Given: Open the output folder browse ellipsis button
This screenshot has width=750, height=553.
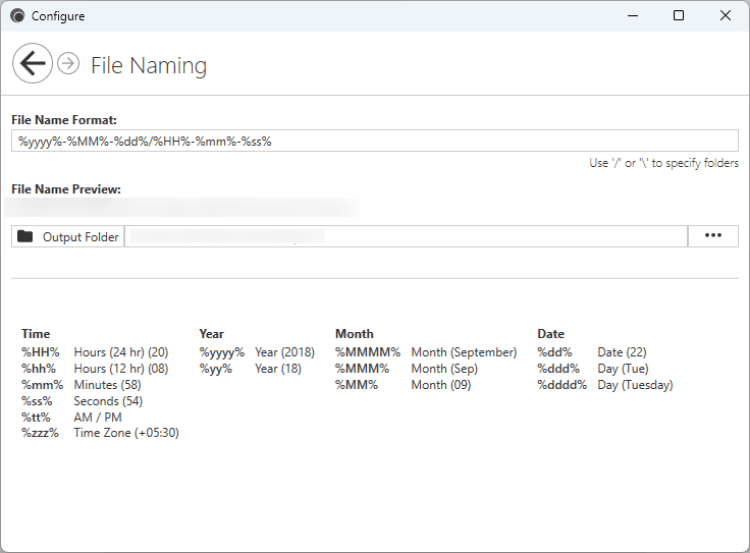Looking at the screenshot, I should 713,236.
